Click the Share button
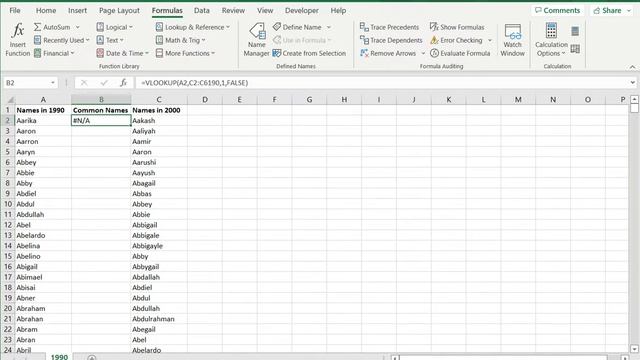Viewport: 640px width, 360px height. click(x=607, y=11)
